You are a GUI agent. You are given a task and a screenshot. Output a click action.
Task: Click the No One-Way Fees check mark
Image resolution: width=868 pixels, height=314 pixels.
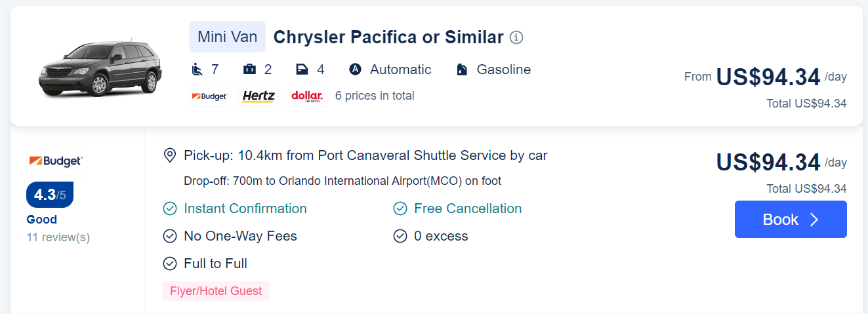click(x=170, y=236)
